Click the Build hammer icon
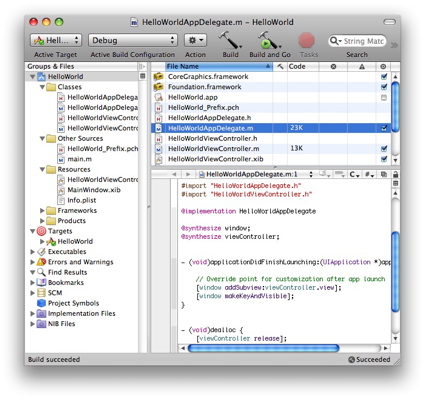The image size is (425, 399). pos(230,40)
